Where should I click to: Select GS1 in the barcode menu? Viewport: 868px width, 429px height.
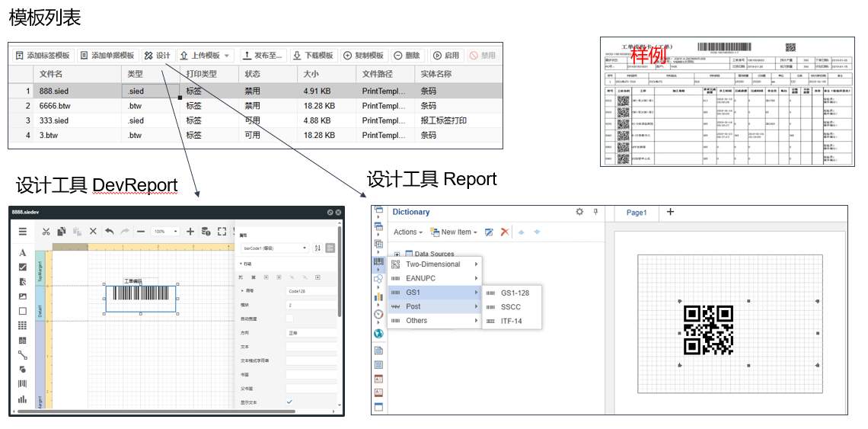coord(435,292)
